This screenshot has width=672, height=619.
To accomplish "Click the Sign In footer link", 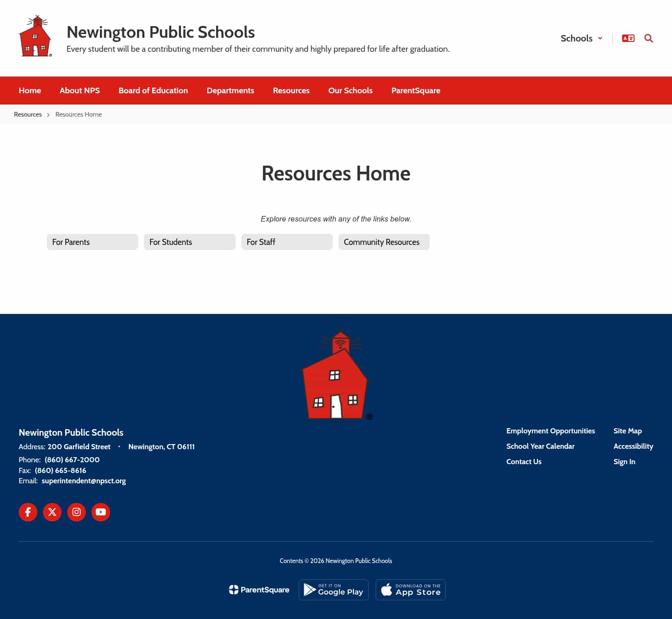I will point(624,462).
